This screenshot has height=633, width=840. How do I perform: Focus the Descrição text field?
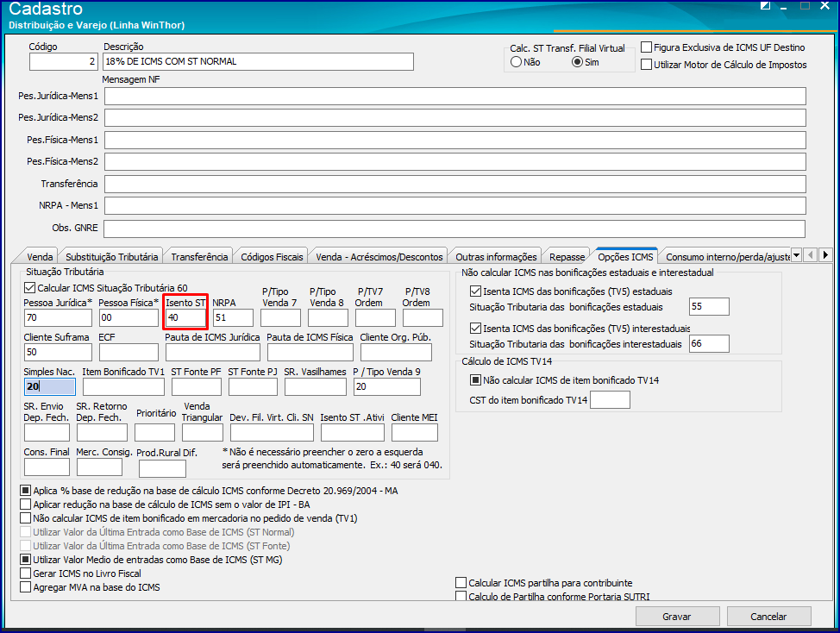click(258, 61)
